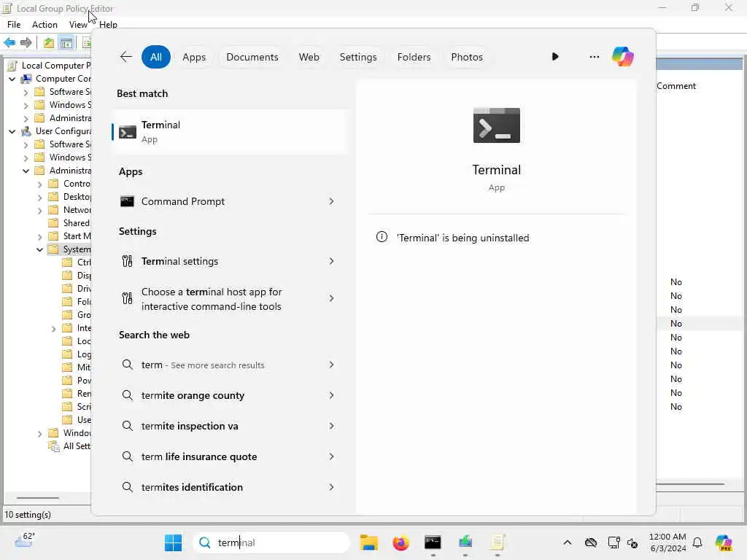747x560 pixels.
Task: Click the network tray icon
Action: point(614,542)
